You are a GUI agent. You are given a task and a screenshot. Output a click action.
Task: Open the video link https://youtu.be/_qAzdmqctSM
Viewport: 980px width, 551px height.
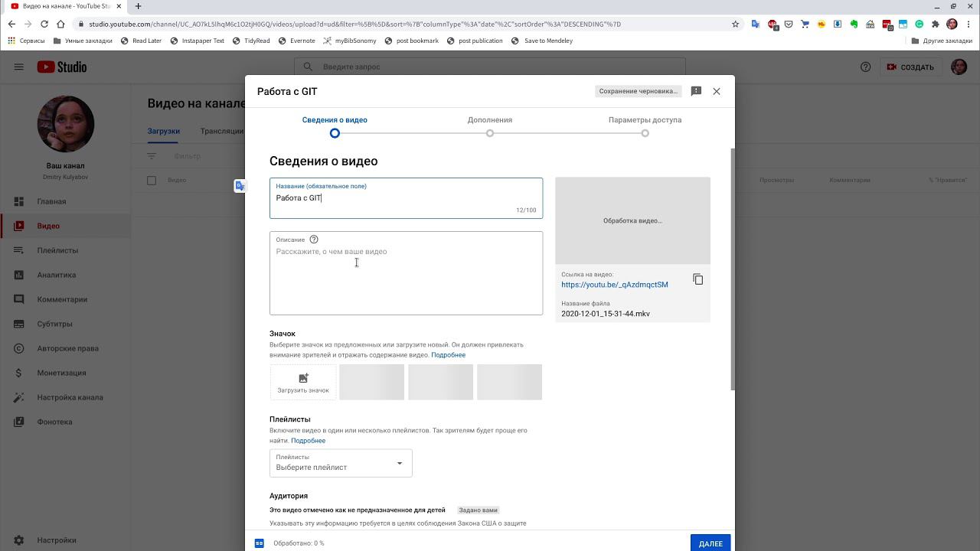tap(615, 285)
